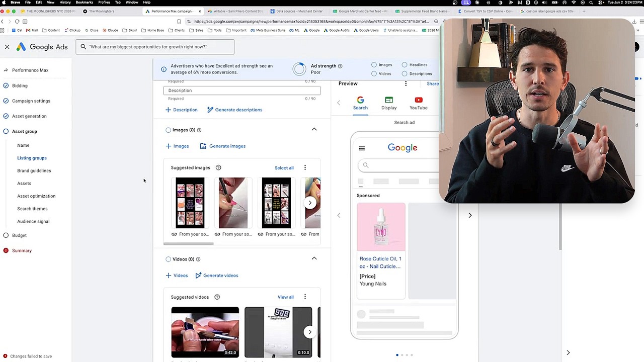The width and height of the screenshot is (644, 362).
Task: Open the Preview panel three-dot menu
Action: point(406,83)
